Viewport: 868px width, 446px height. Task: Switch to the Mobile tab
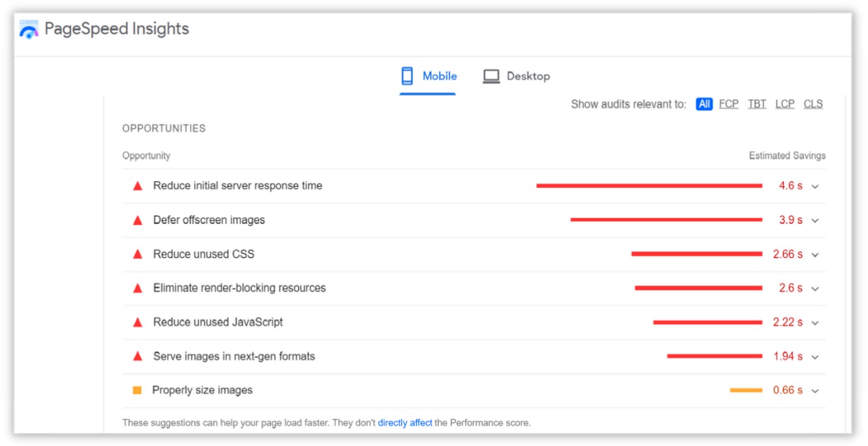click(428, 76)
